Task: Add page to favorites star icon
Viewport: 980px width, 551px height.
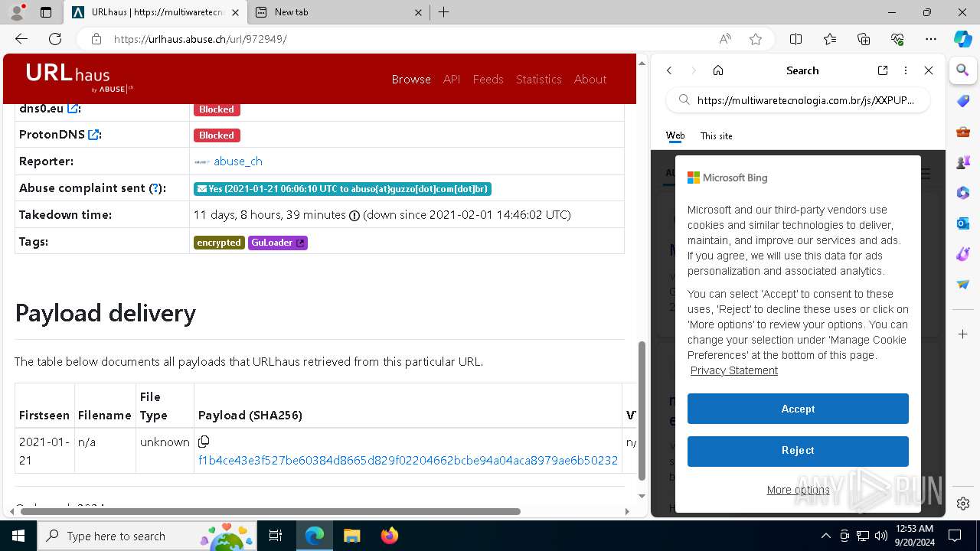Action: tap(756, 39)
